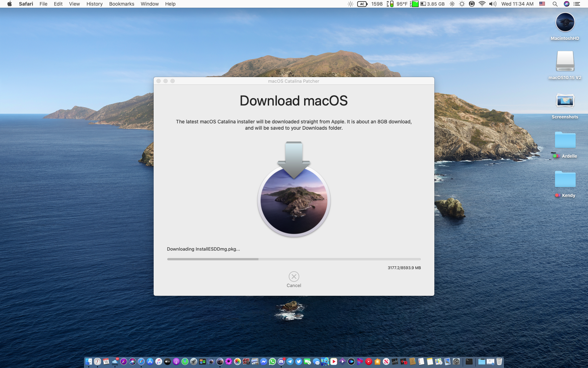Open Safari from the Dock
The image size is (588, 368).
(141, 362)
